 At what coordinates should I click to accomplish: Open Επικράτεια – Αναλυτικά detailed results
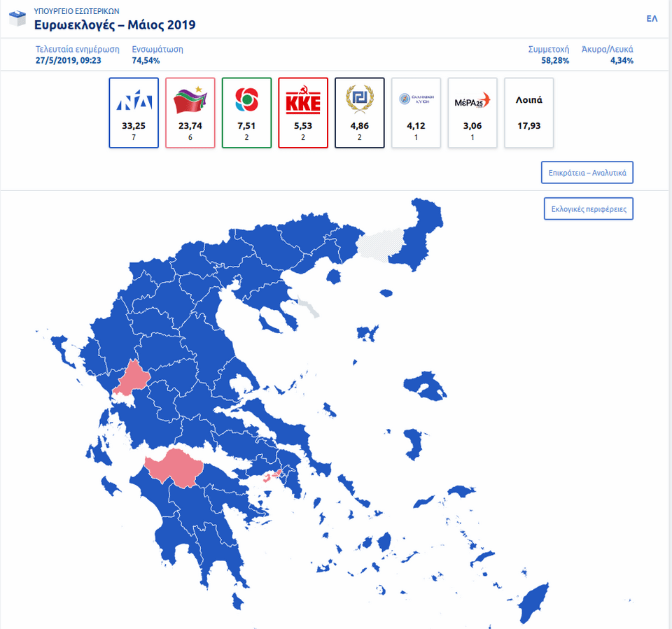(587, 173)
